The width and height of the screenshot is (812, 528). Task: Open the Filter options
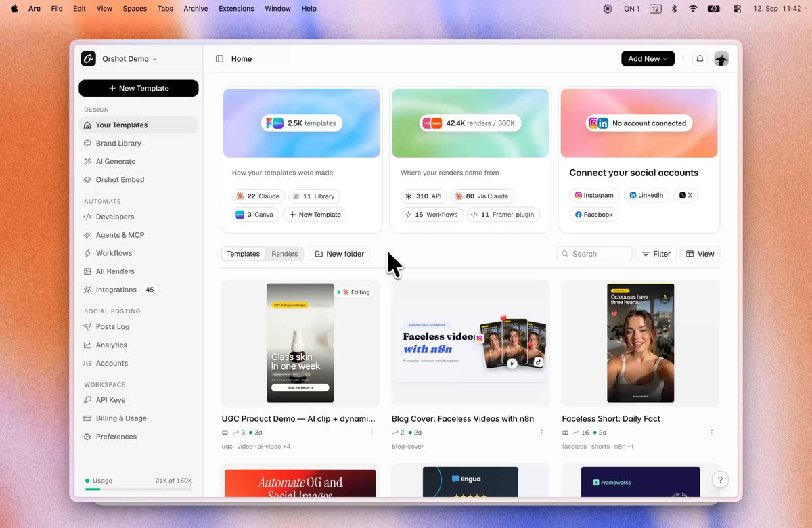click(656, 254)
